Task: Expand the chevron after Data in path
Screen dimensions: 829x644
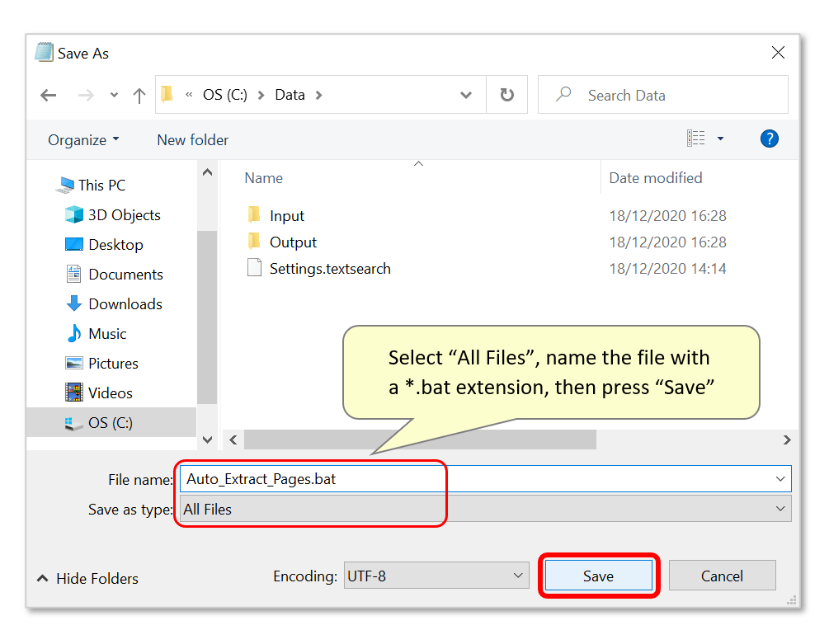Action: pyautogui.click(x=318, y=96)
